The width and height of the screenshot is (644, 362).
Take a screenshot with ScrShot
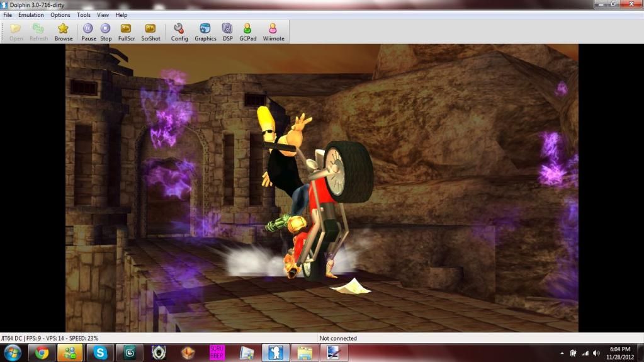coord(150,32)
